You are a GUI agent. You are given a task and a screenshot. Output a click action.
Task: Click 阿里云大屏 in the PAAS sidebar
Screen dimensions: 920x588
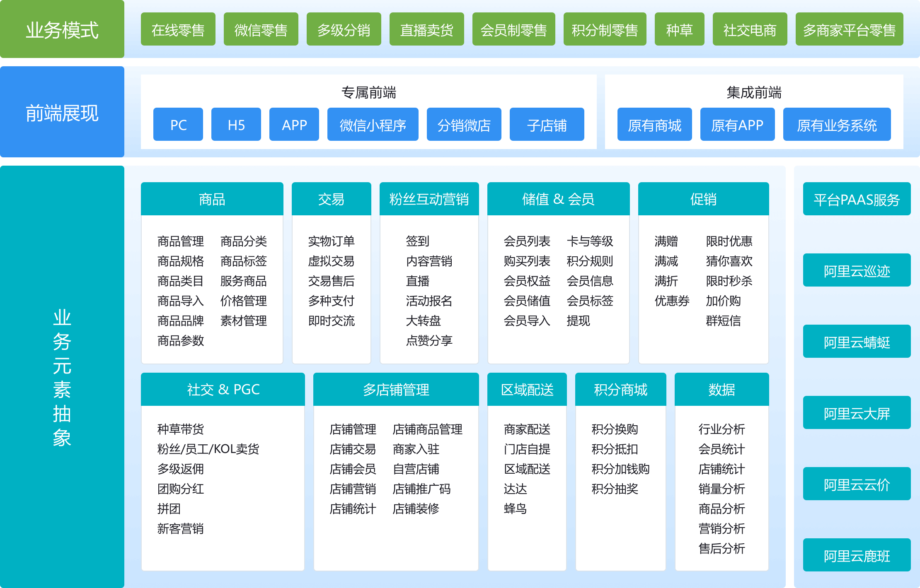(856, 413)
